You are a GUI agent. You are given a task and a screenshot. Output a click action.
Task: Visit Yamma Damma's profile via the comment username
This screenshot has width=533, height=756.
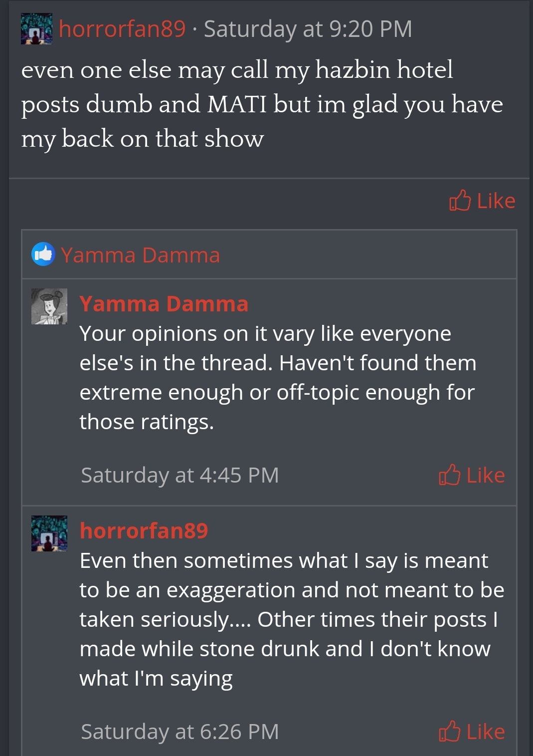coord(164,304)
